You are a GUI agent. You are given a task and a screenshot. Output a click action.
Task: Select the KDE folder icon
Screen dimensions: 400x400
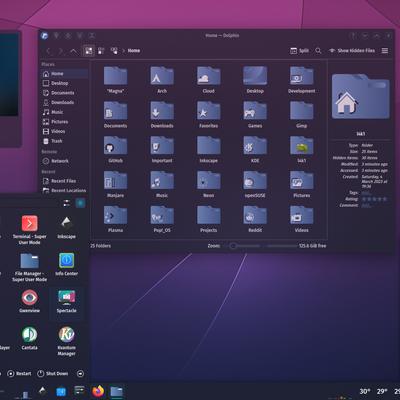[x=255, y=145]
